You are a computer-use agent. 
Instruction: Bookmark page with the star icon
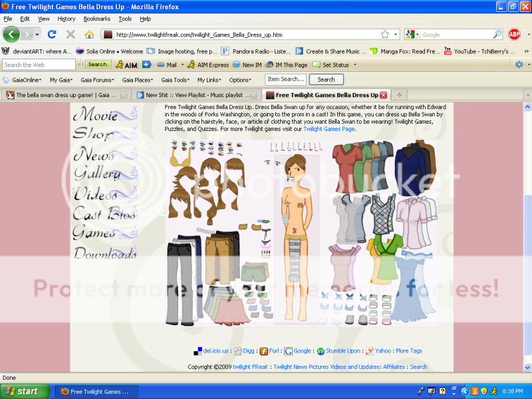[385, 35]
